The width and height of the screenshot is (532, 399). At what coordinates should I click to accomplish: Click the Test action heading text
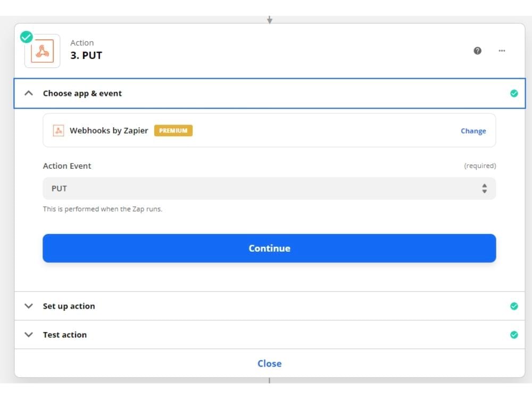coord(65,335)
